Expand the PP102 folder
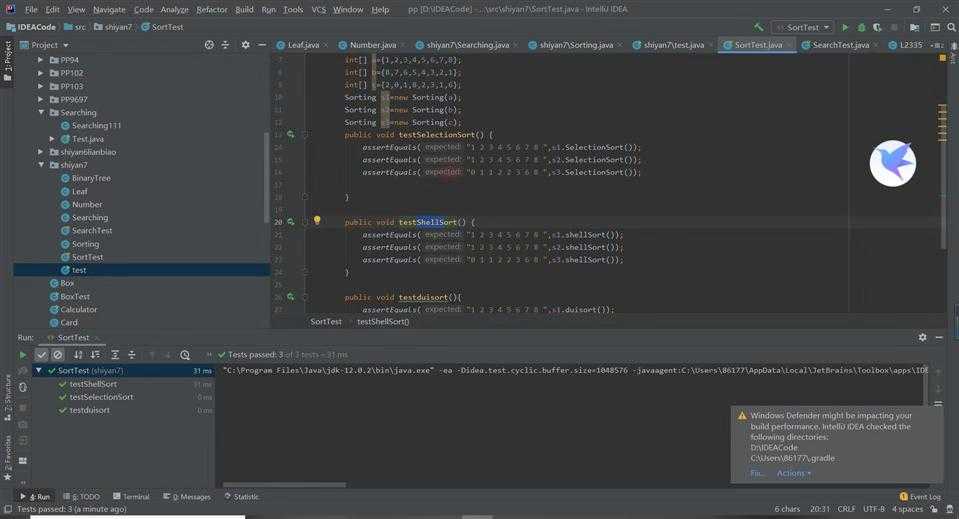Screen dimensions: 959x519 pos(40,73)
